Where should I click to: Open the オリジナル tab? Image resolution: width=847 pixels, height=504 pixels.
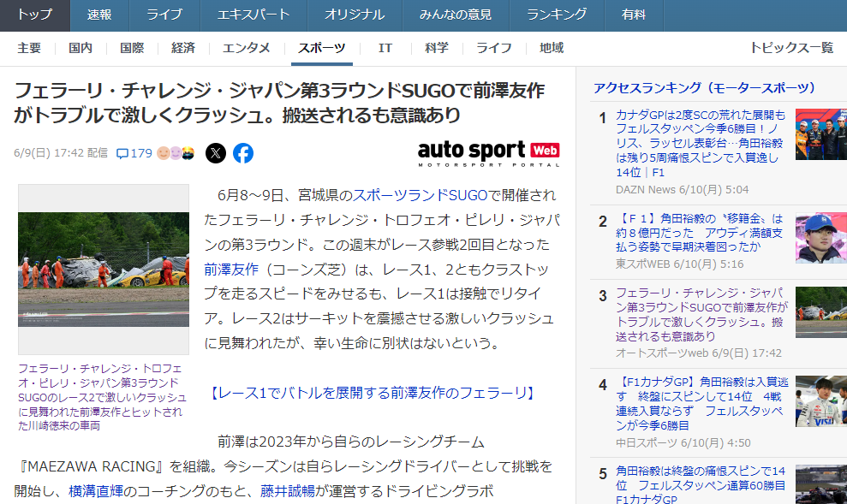[355, 15]
